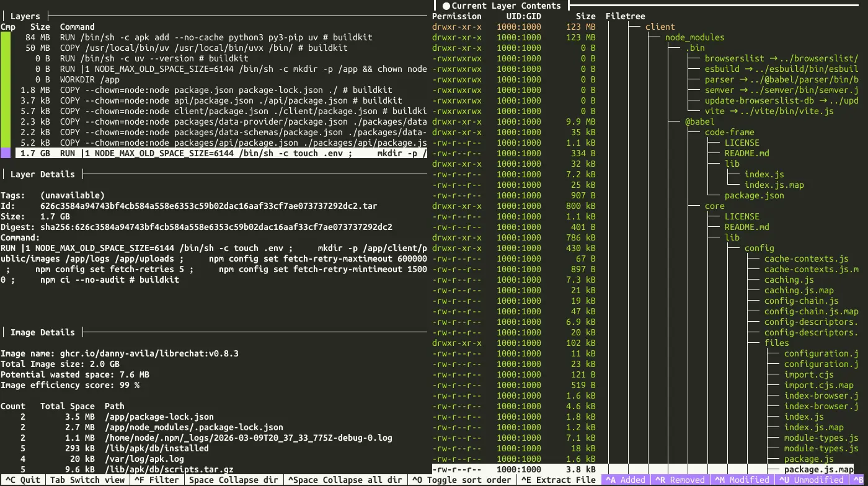Click the Extract File command
The height and width of the screenshot is (486, 868).
559,480
